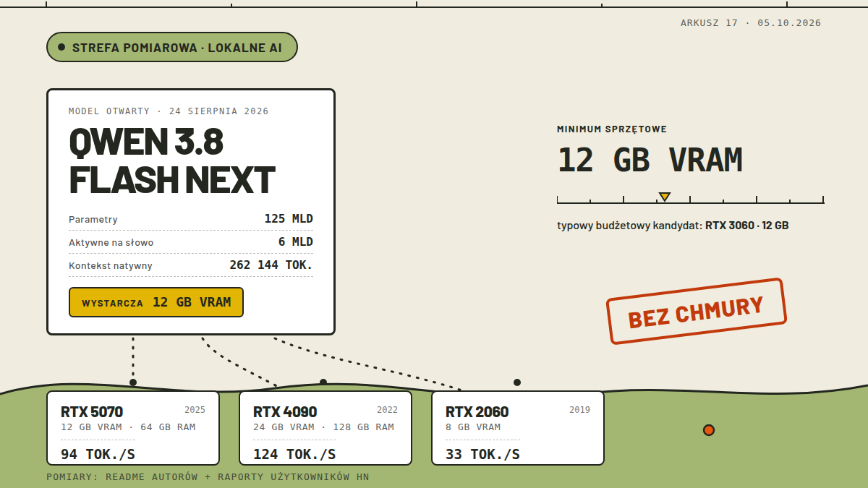Click the BEZ CHMURY stamp
Image resolution: width=868 pixels, height=488 pixels.
click(696, 311)
